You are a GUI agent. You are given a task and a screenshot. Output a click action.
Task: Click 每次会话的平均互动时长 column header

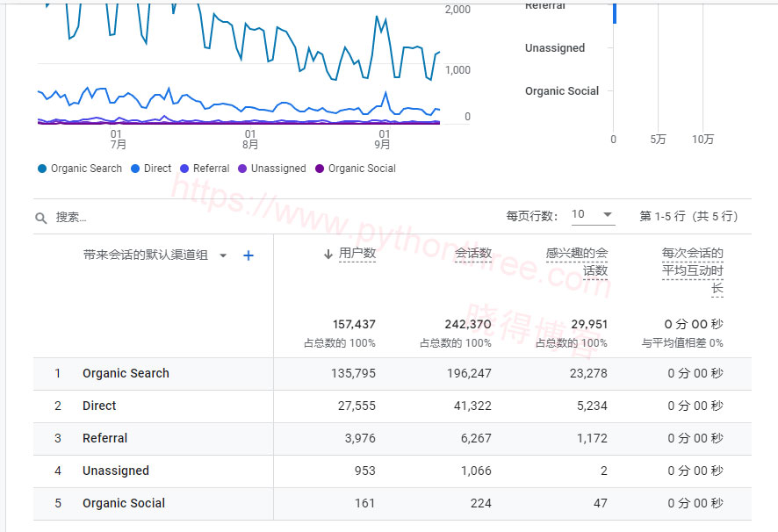pos(692,270)
